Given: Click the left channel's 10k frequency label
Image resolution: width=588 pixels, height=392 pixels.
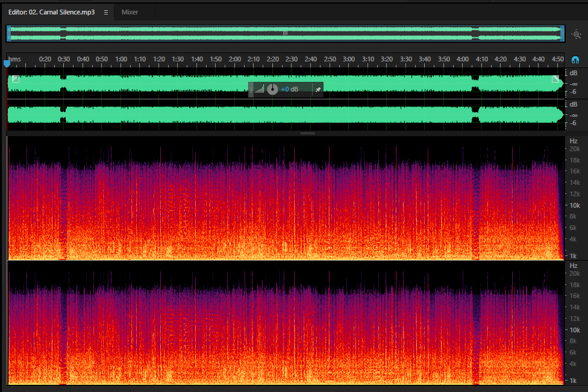Looking at the screenshot, I should click(575, 205).
